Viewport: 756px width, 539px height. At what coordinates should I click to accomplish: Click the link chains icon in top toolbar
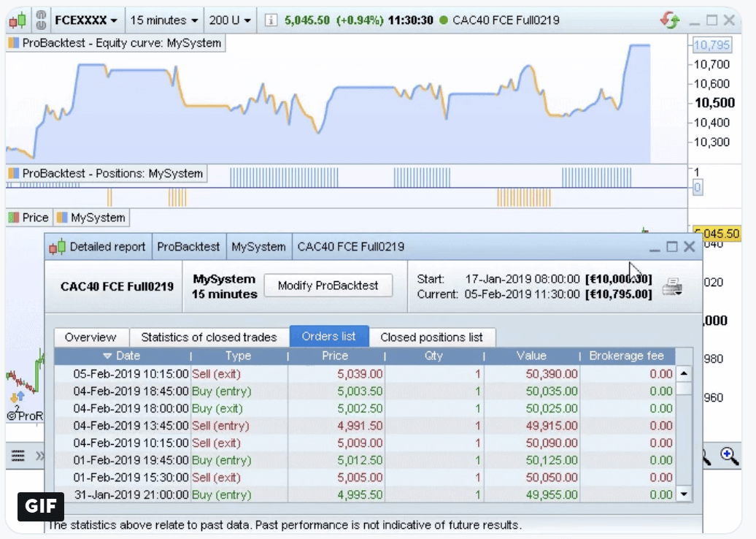(41, 20)
